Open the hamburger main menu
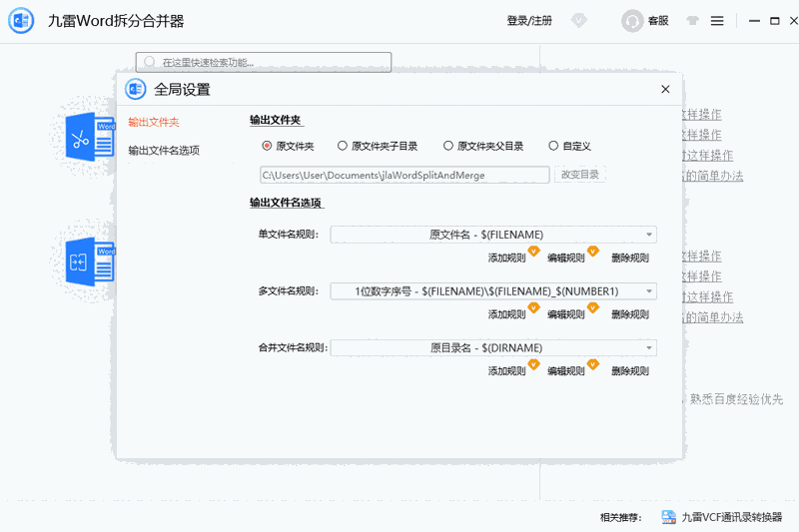 pos(717,21)
